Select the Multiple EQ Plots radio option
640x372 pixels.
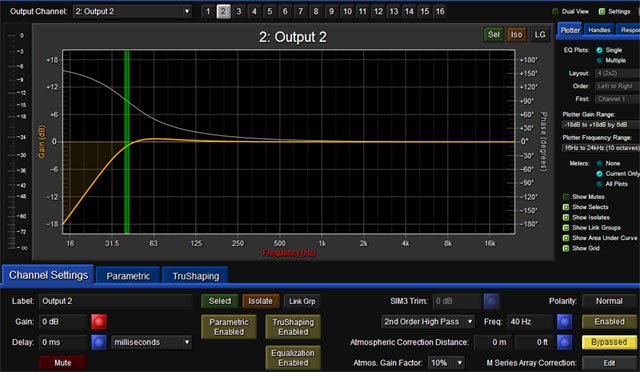(599, 60)
